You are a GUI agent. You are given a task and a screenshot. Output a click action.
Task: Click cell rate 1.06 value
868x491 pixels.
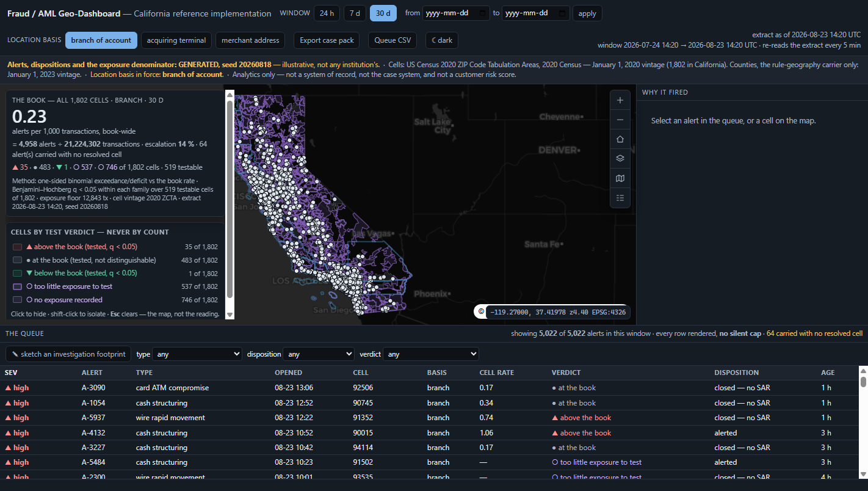(x=486, y=433)
